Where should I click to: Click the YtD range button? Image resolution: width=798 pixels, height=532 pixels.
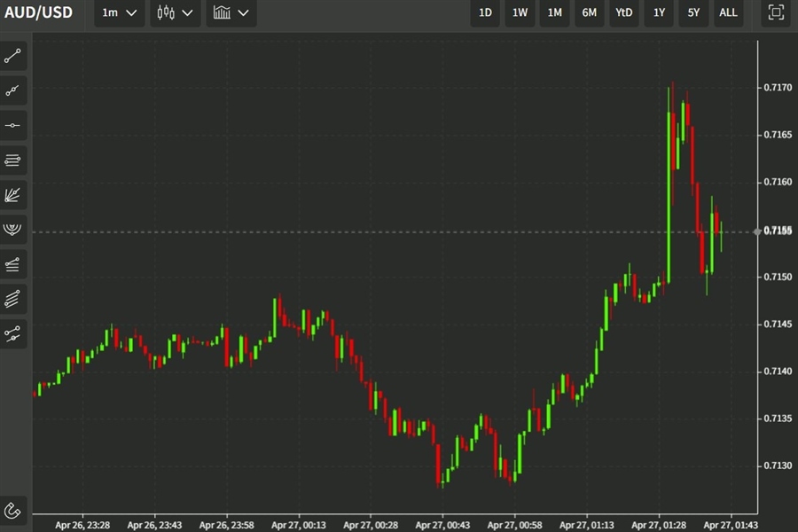[623, 13]
